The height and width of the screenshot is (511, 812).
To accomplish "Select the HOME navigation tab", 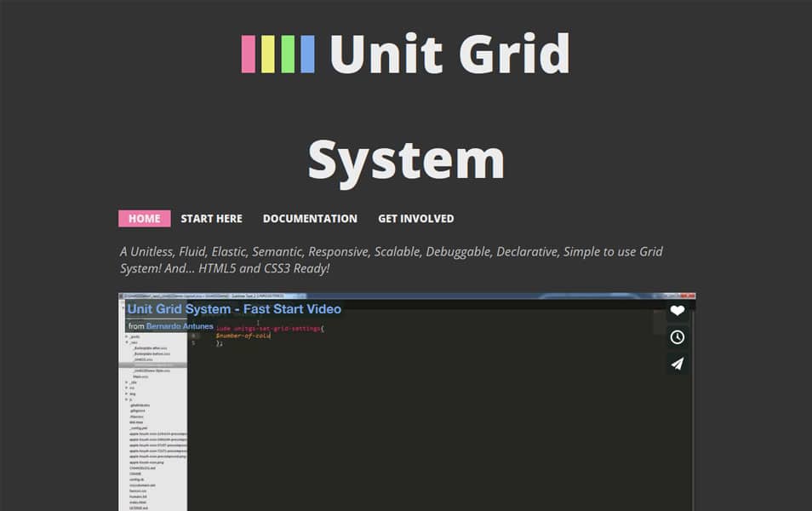I will 143,218.
